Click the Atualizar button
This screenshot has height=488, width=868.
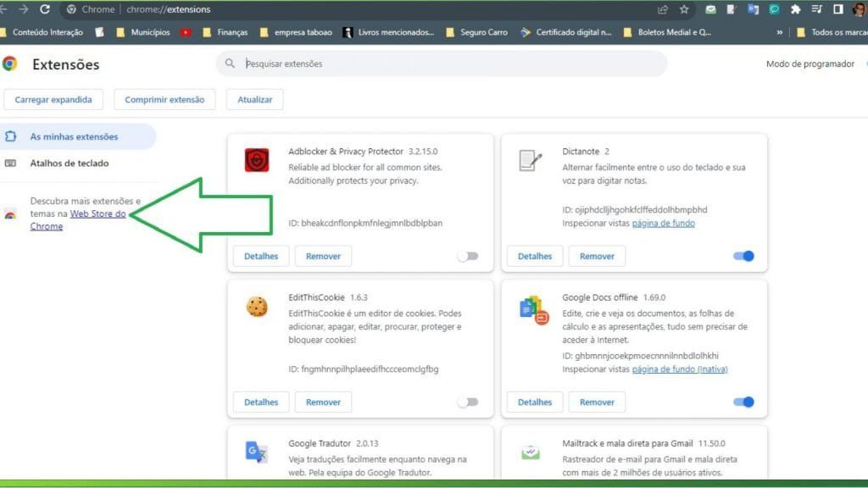254,100
